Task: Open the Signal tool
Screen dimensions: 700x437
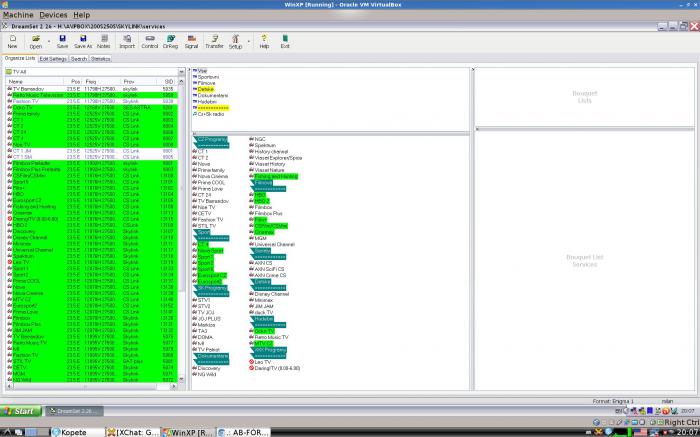Action: tap(192, 42)
